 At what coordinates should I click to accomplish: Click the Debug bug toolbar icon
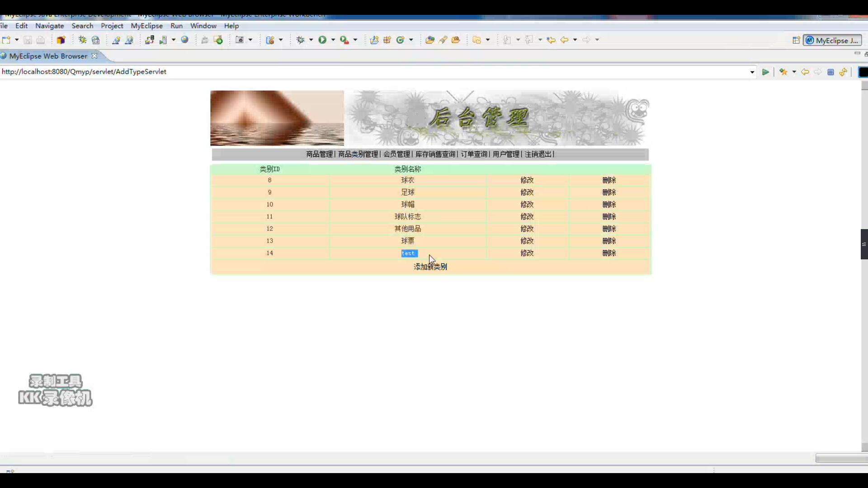point(301,40)
